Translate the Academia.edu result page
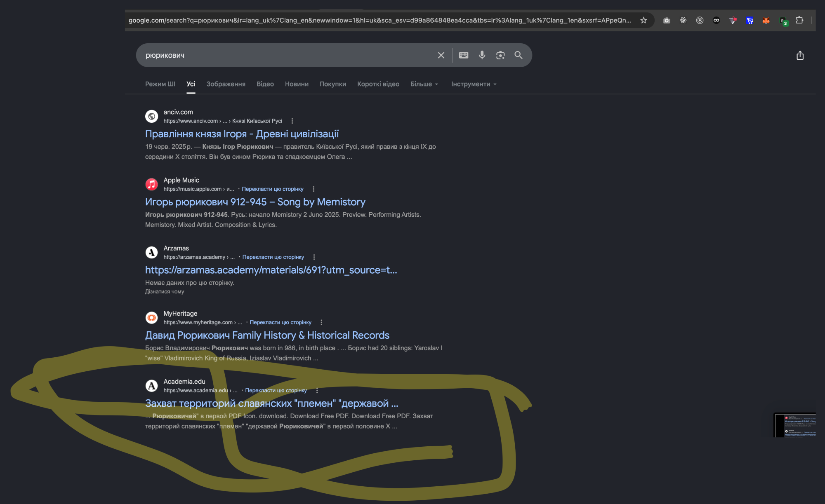The image size is (825, 504). click(x=276, y=390)
